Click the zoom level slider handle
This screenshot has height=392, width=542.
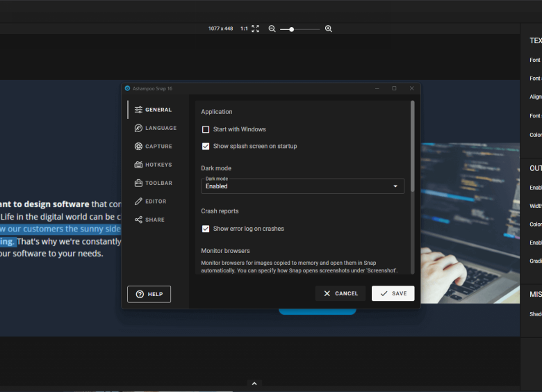click(x=292, y=29)
